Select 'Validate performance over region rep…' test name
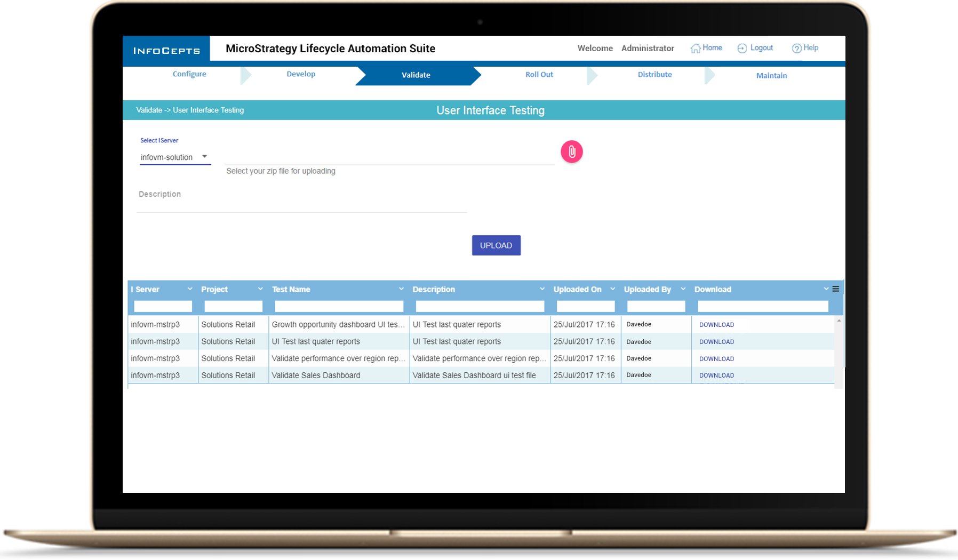The width and height of the screenshot is (958, 560). click(x=339, y=358)
